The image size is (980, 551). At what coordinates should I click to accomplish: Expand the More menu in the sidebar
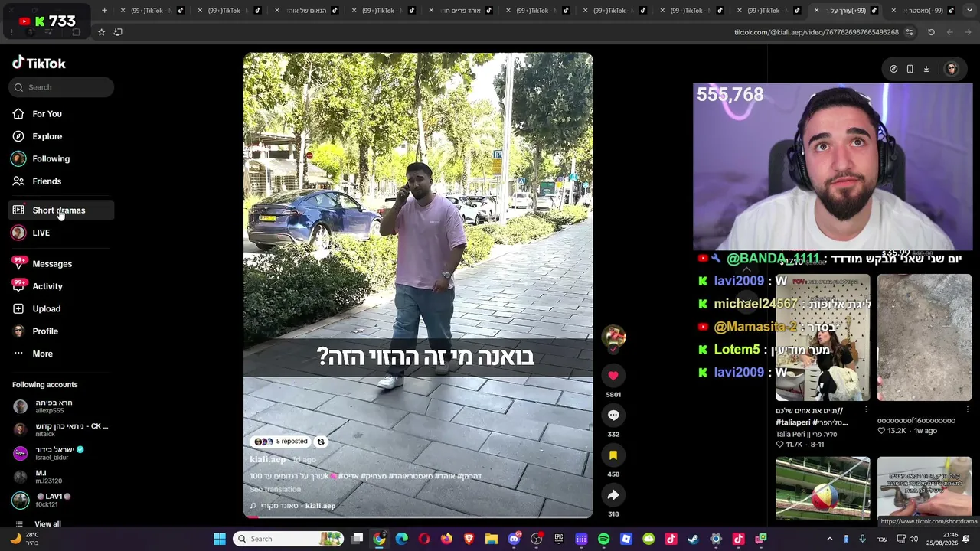click(42, 354)
